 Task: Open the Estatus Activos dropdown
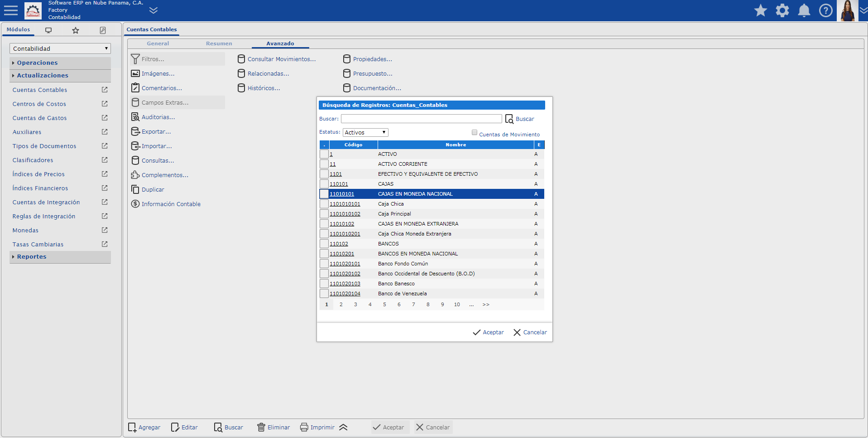click(x=365, y=132)
